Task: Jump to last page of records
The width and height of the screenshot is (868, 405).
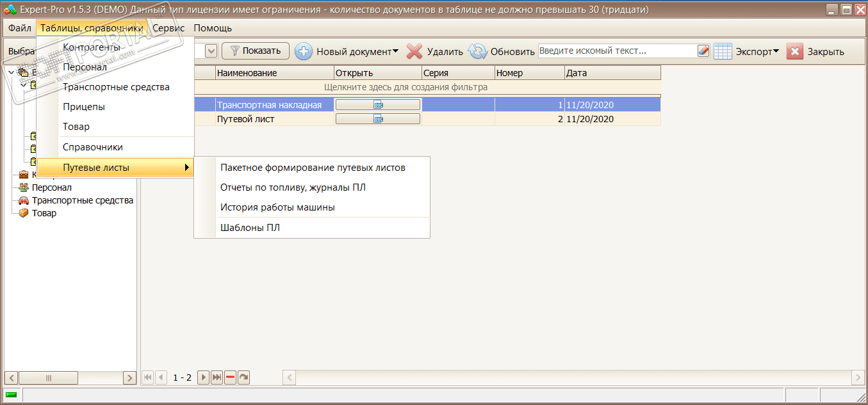Action: (217, 377)
